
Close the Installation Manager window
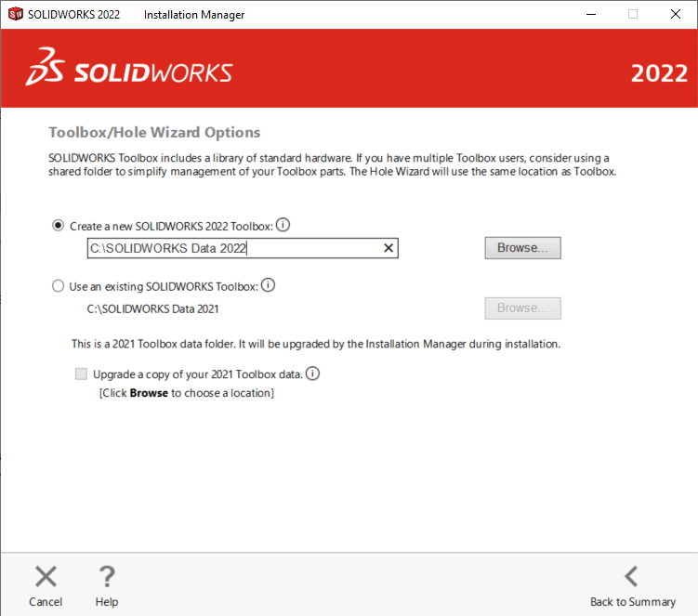pyautogui.click(x=675, y=14)
